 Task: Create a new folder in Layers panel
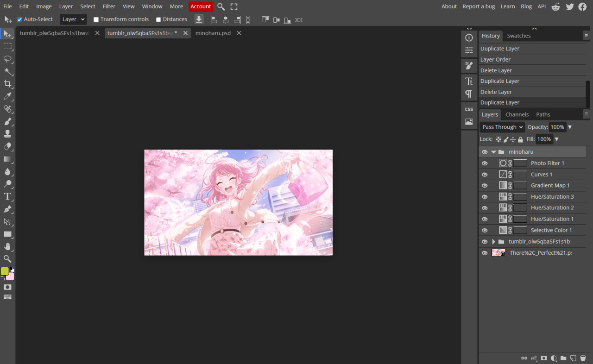click(x=563, y=358)
